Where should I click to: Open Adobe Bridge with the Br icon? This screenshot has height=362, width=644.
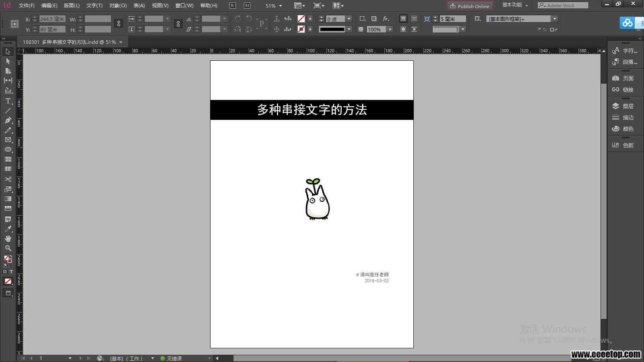tap(233, 6)
